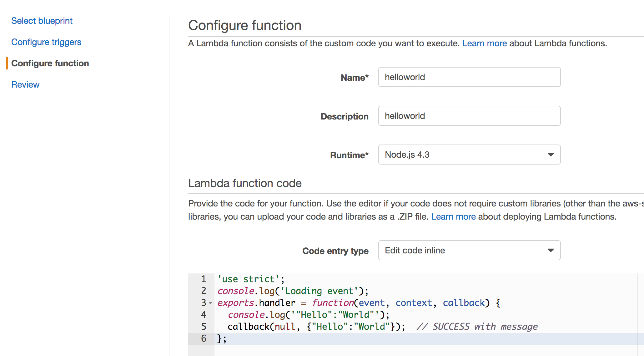This screenshot has height=356, width=644.
Task: Open Learn more about deploying functions
Action: coord(453,216)
